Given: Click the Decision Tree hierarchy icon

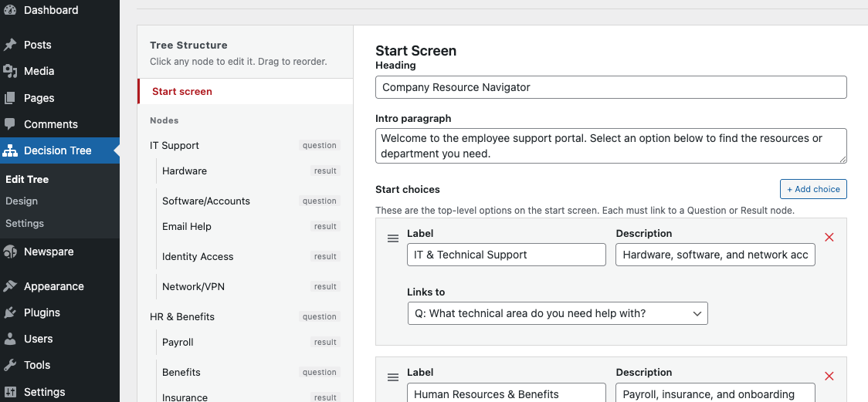Looking at the screenshot, I should [x=10, y=150].
